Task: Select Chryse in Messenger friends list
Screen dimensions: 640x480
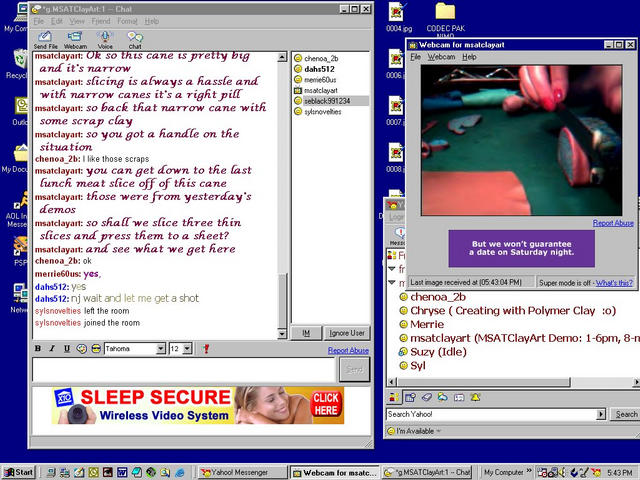Action: [513, 311]
